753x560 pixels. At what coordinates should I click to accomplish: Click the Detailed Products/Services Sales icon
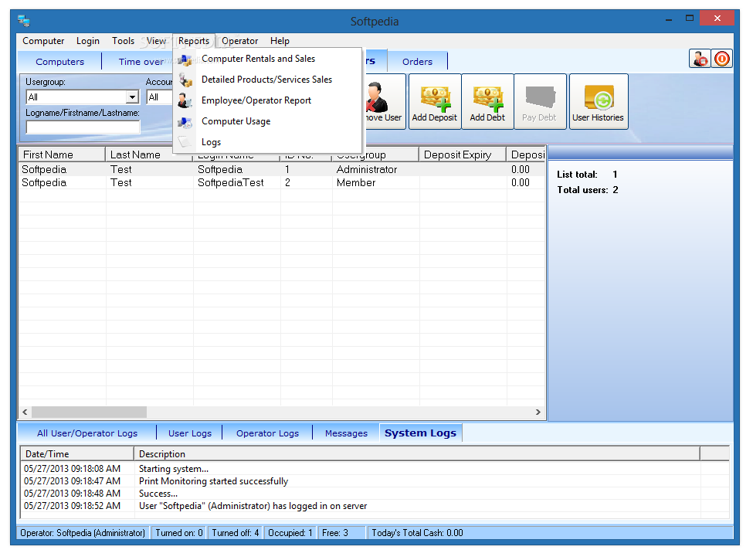[185, 80]
